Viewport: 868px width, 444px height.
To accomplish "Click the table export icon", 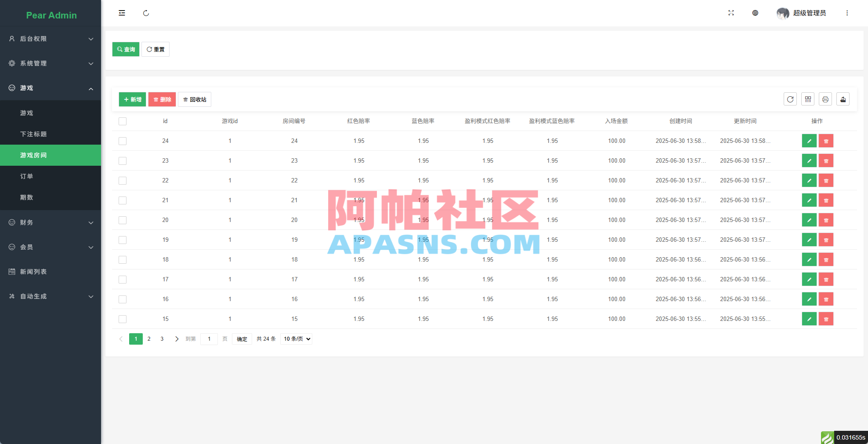I will click(x=843, y=99).
